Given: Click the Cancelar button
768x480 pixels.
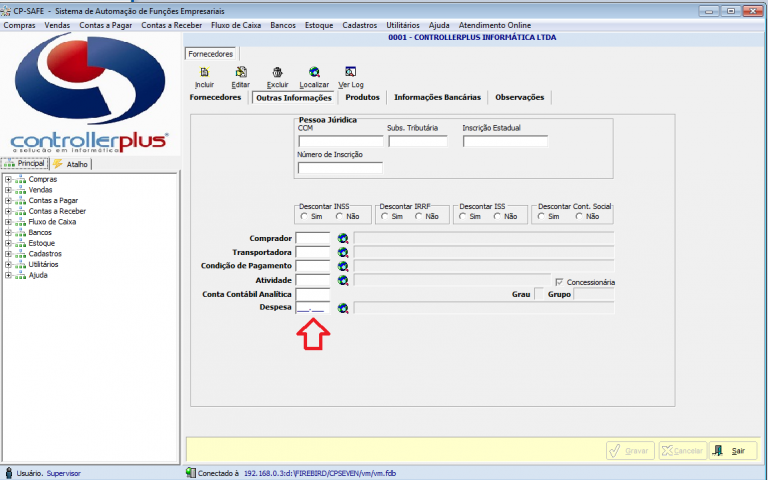Looking at the screenshot, I should tap(683, 451).
